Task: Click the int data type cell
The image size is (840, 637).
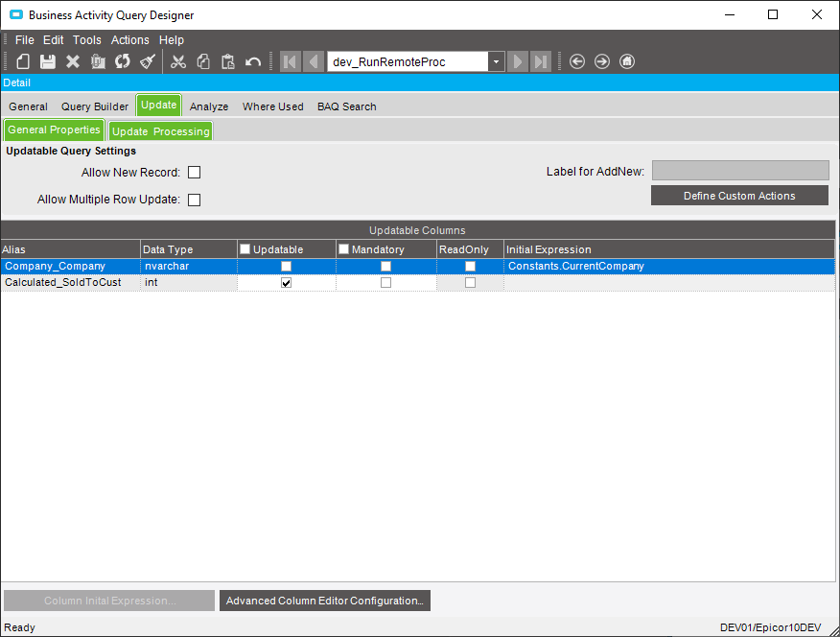Action: 189,282
